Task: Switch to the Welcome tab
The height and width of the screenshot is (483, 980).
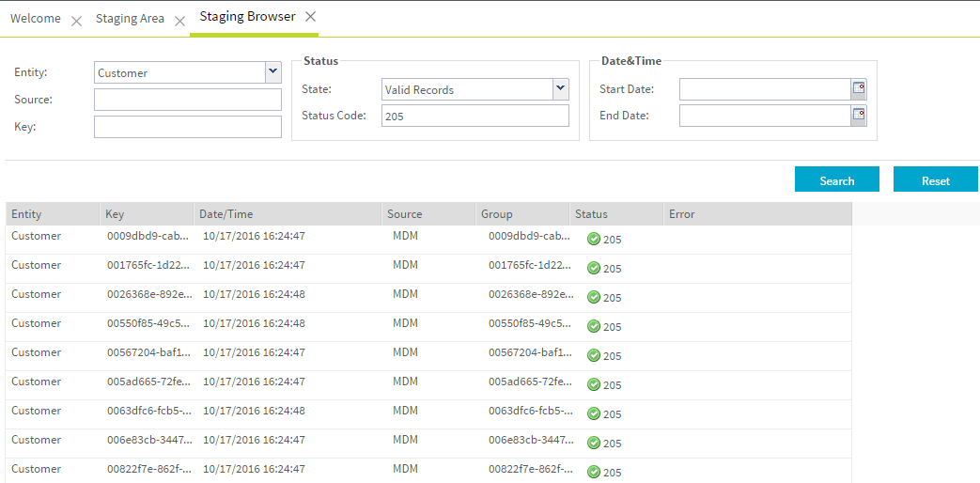Action: coord(36,19)
